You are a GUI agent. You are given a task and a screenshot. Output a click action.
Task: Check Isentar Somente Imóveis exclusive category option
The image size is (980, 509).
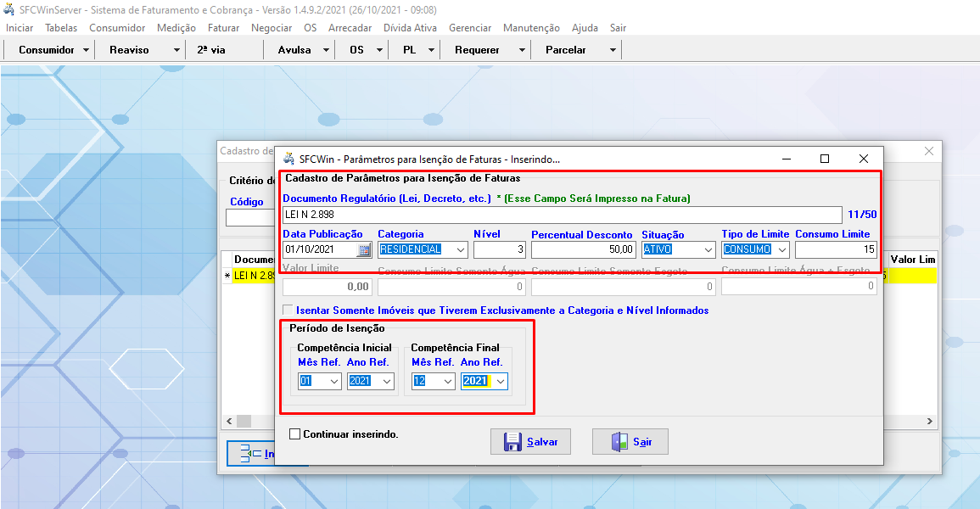tap(288, 310)
